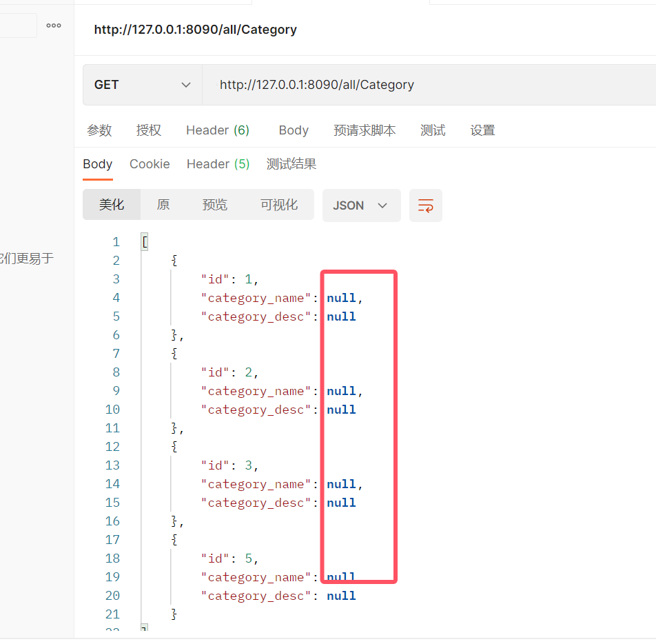The width and height of the screenshot is (656, 644).
Task: Click "category_name" key on line 4
Action: coord(256,298)
